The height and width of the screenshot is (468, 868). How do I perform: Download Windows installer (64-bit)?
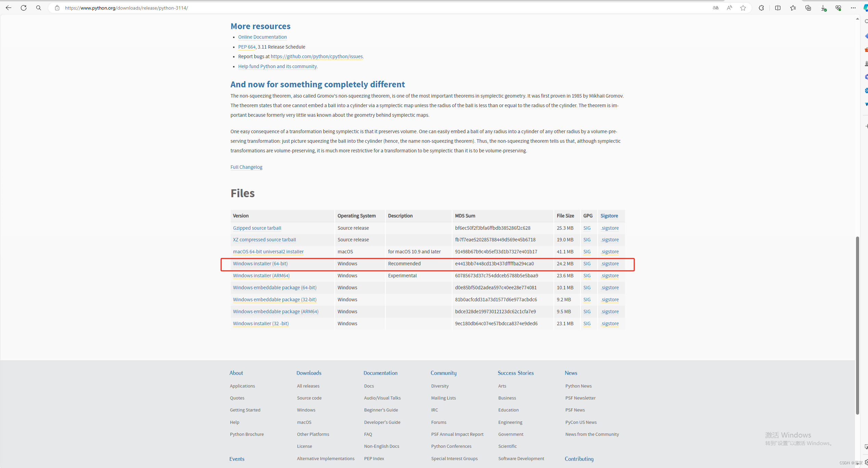[x=260, y=264]
